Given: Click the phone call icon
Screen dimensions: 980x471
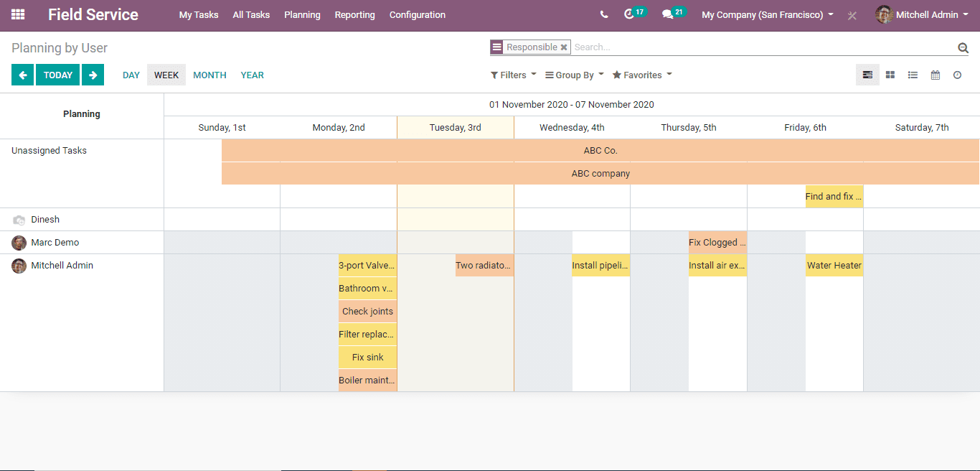Looking at the screenshot, I should [604, 14].
